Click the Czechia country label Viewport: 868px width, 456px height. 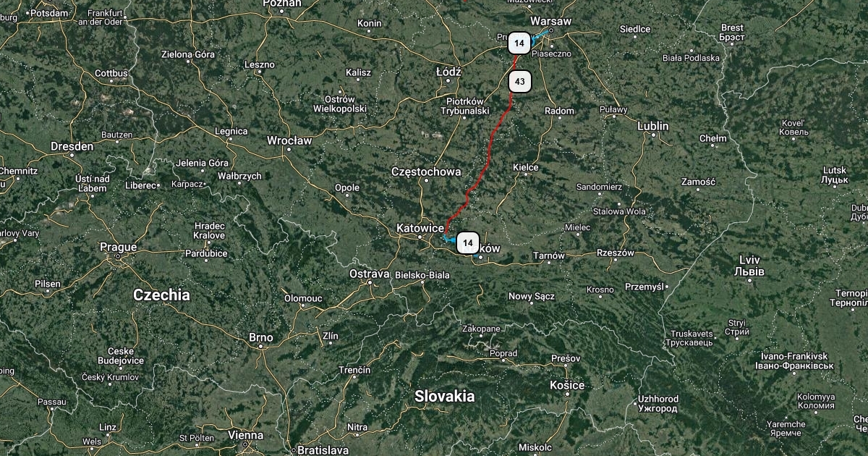click(x=161, y=295)
